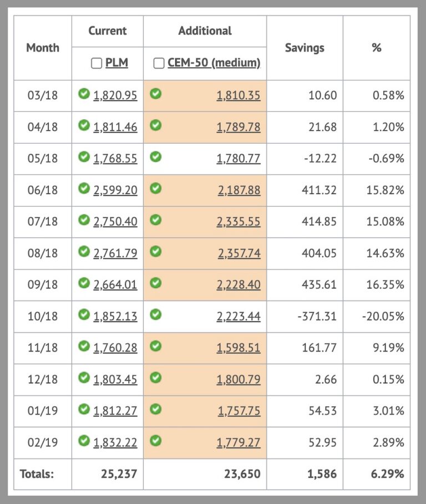Click green check icon in 1,810.35 cell
Image resolution: width=426 pixels, height=504 pixels.
[x=156, y=94]
